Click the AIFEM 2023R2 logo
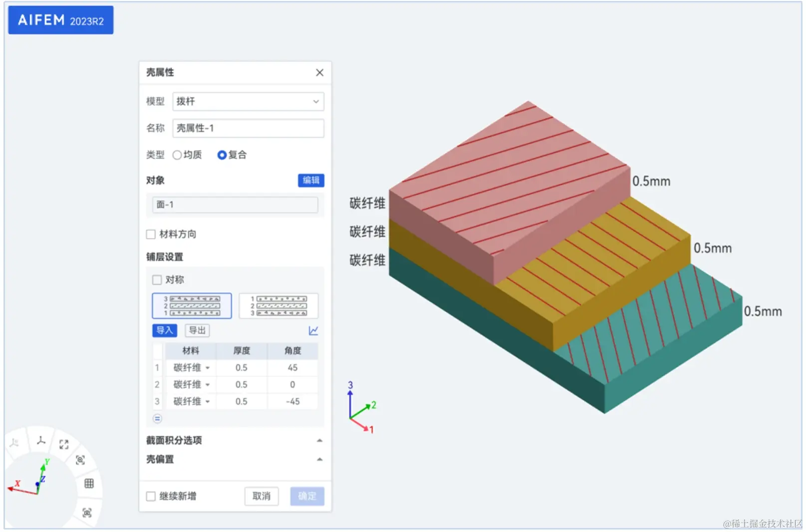The height and width of the screenshot is (532, 806). (x=61, y=20)
